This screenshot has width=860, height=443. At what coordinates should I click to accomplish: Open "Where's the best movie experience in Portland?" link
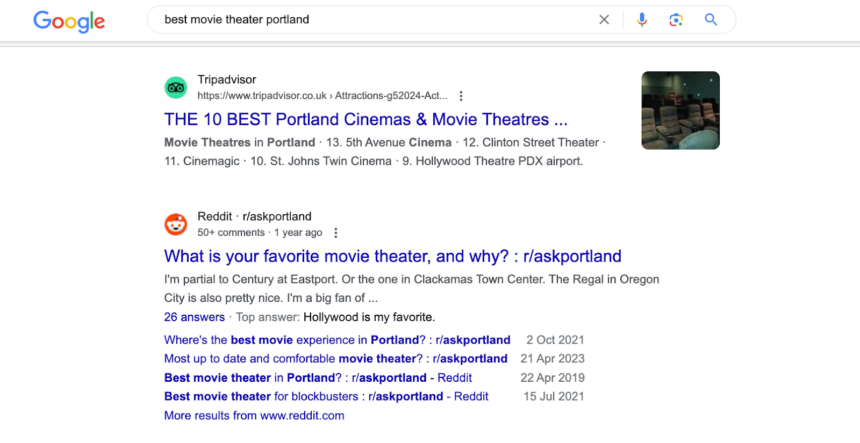coord(337,340)
